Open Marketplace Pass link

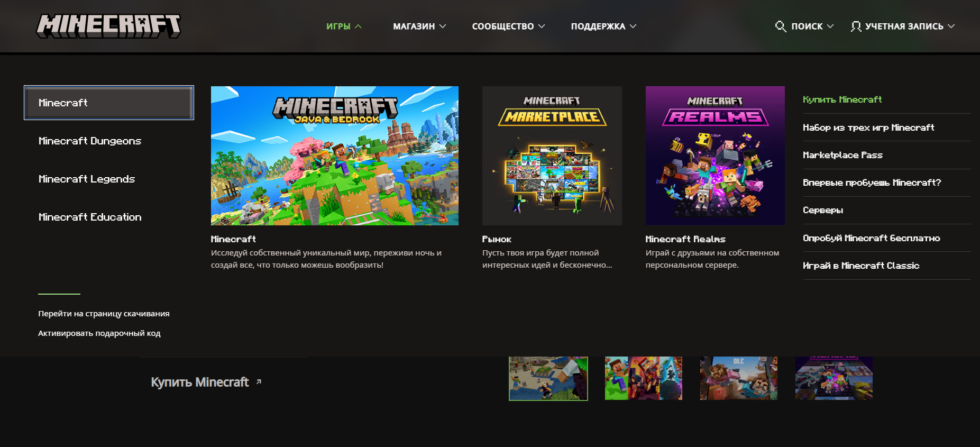coord(842,155)
